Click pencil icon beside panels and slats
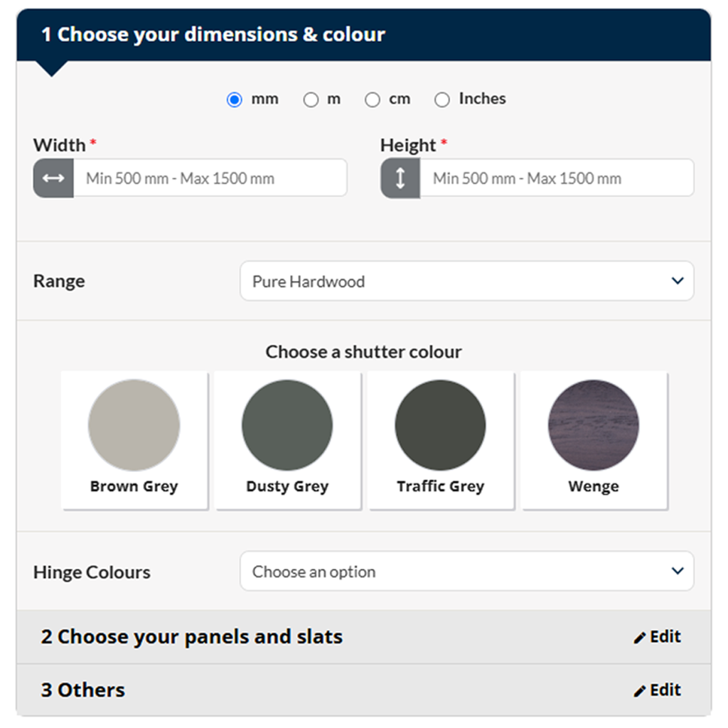The width and height of the screenshot is (728, 728). [640, 638]
